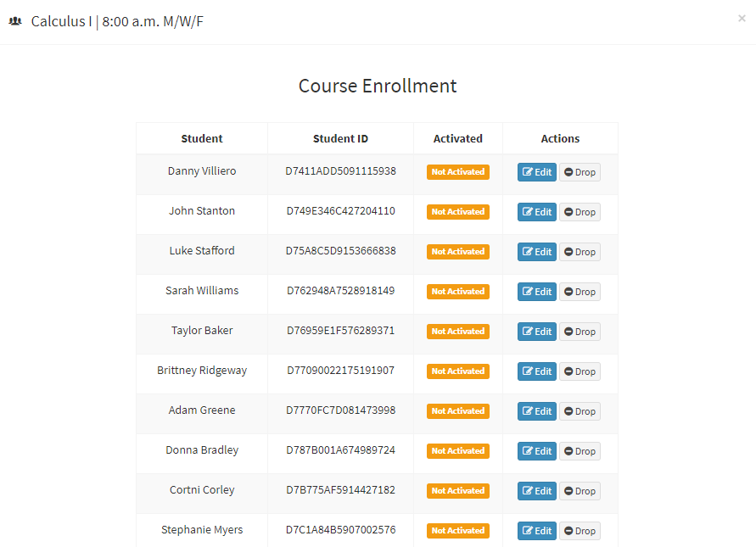Click Not Activated badge for Adam Greene
Viewport: 756px width, 547px height.
coord(458,411)
